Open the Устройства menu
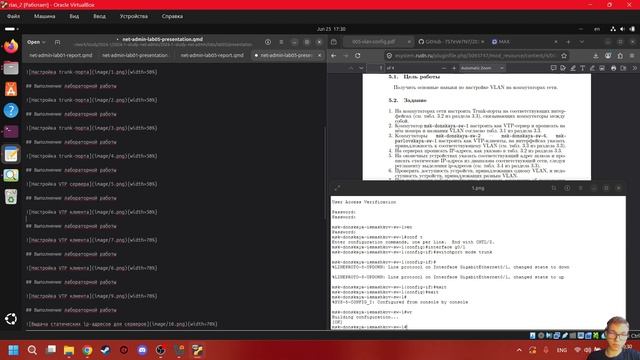The width and height of the screenshot is (640, 360). pyautogui.click(x=134, y=16)
